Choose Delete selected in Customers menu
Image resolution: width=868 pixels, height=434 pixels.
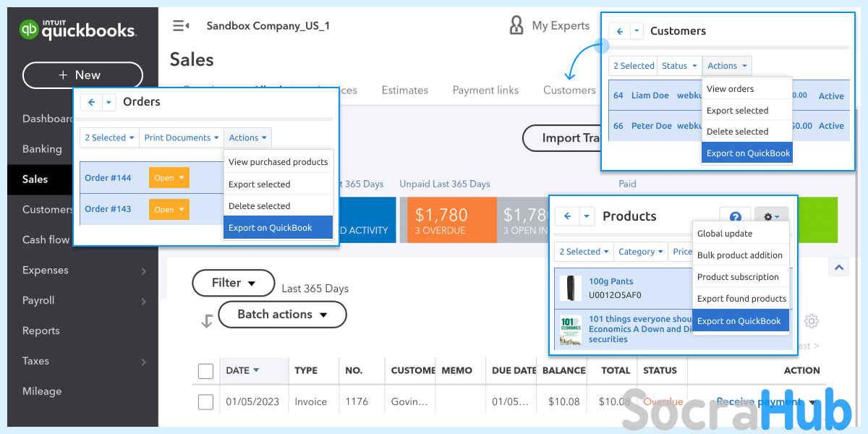coord(747,132)
